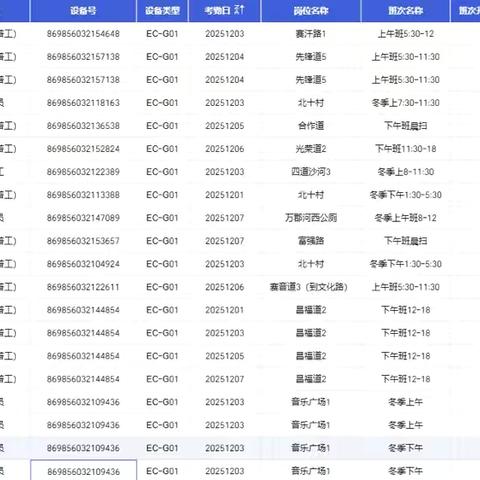This screenshot has height=480, width=480.
Task: Click the 设备类型 column header
Action: (162, 11)
